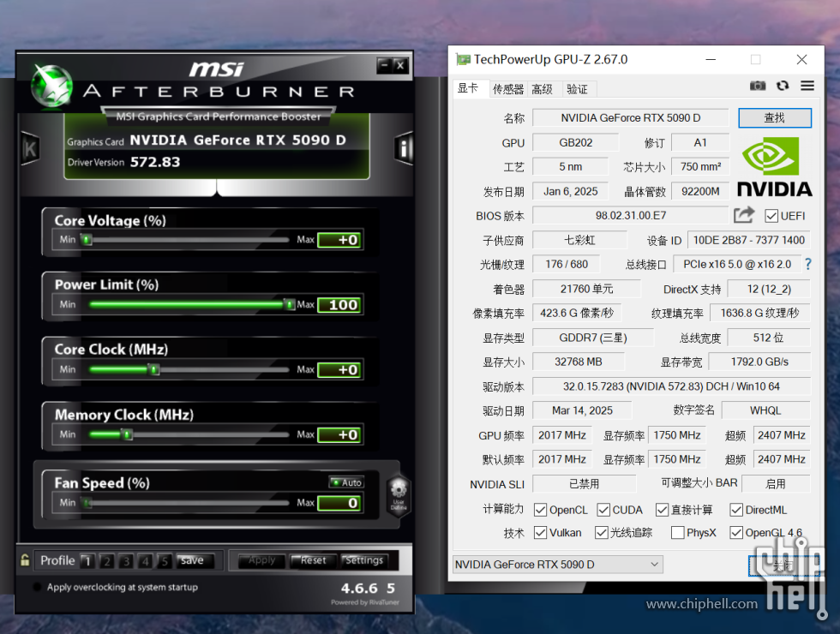Click the NVIDIA logo in GPU-Z
Viewport: 840px width, 634px height.
[x=775, y=166]
